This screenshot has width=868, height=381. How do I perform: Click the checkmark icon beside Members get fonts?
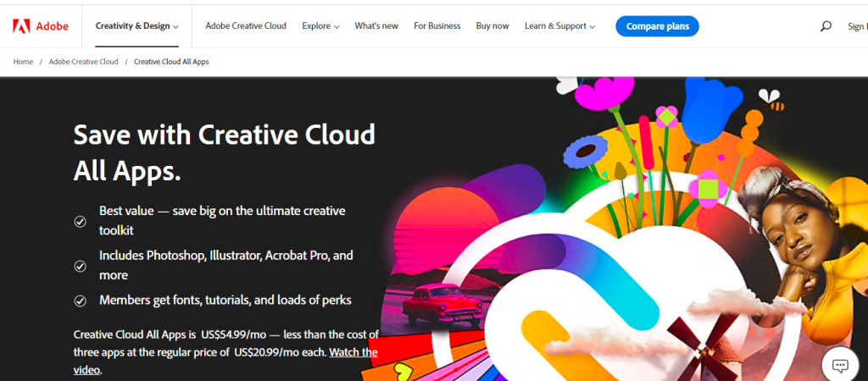81,301
